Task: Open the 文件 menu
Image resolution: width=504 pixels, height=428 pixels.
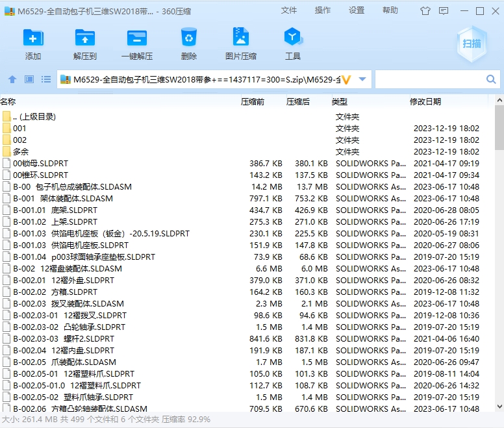Action: click(288, 10)
